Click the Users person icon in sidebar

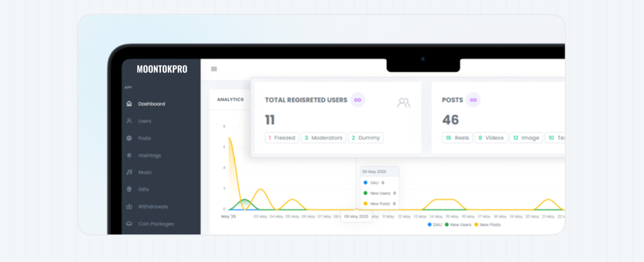click(x=129, y=121)
